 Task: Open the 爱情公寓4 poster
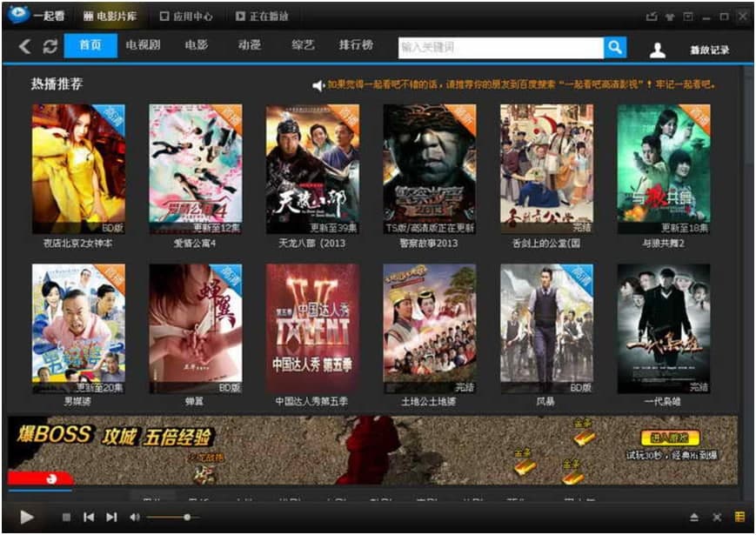[x=195, y=169]
